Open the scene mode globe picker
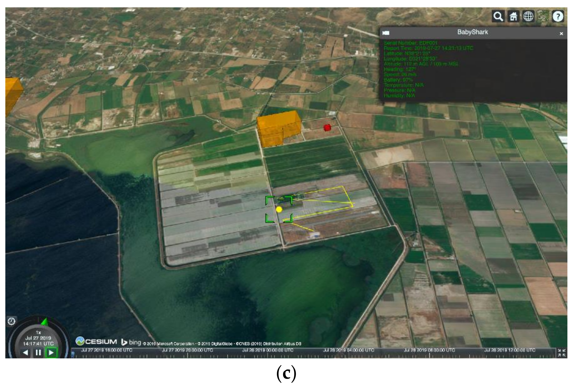The height and width of the screenshot is (392, 574). pyautogui.click(x=528, y=17)
